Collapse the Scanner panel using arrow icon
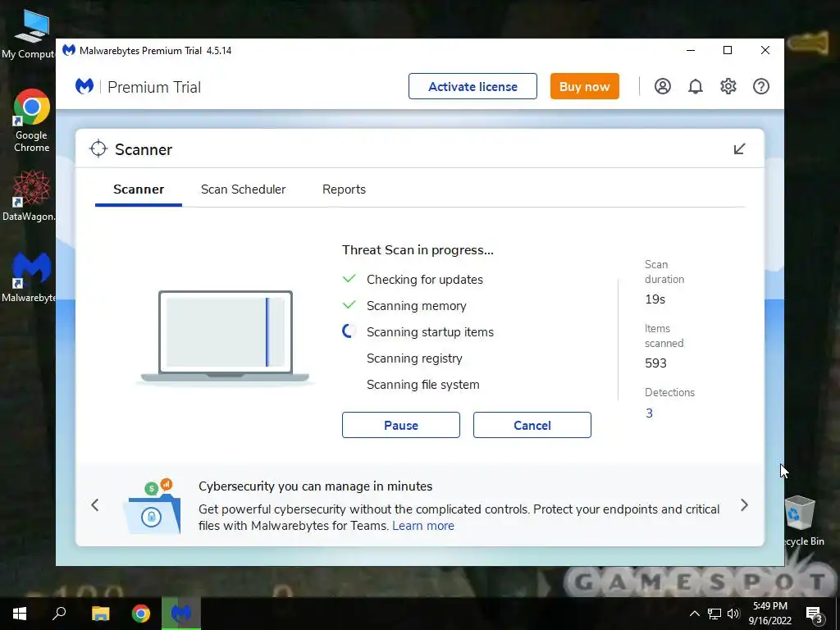This screenshot has width=840, height=630. point(739,149)
